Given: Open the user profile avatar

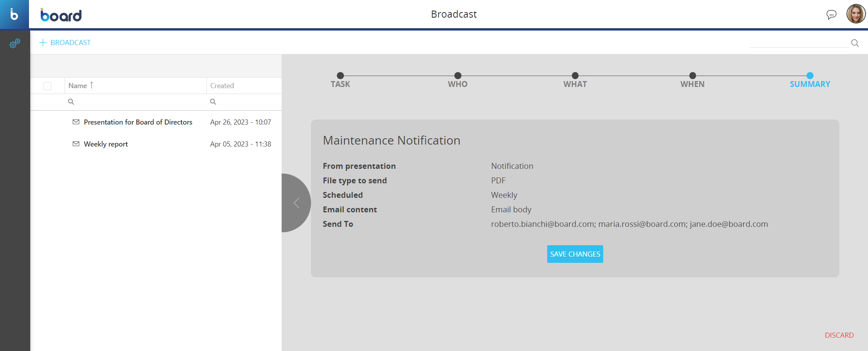Looking at the screenshot, I should [855, 14].
